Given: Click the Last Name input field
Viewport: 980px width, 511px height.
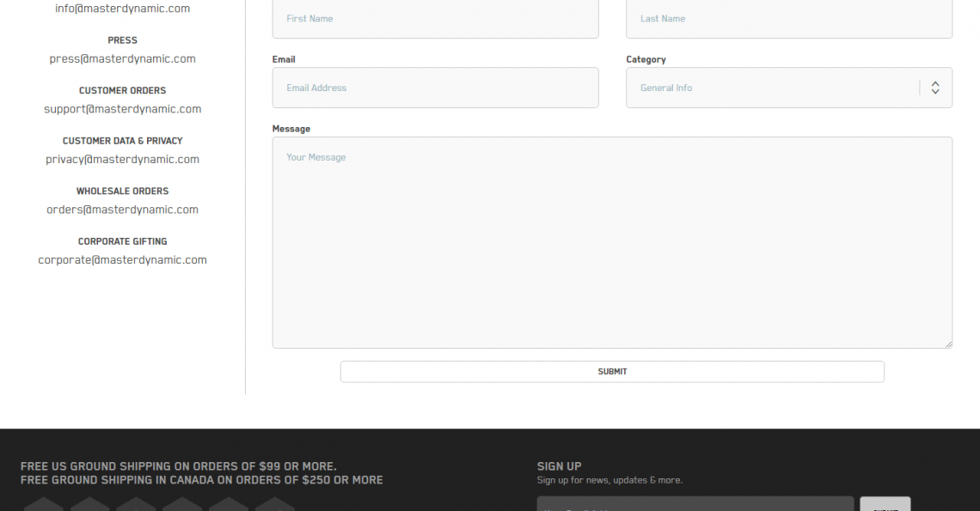Looking at the screenshot, I should tap(789, 18).
